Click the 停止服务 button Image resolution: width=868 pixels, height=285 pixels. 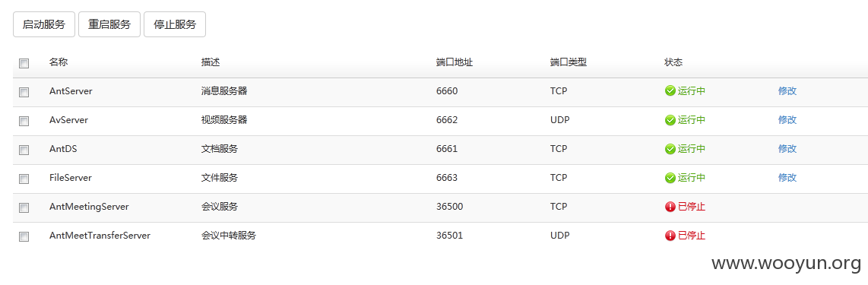[x=175, y=24]
